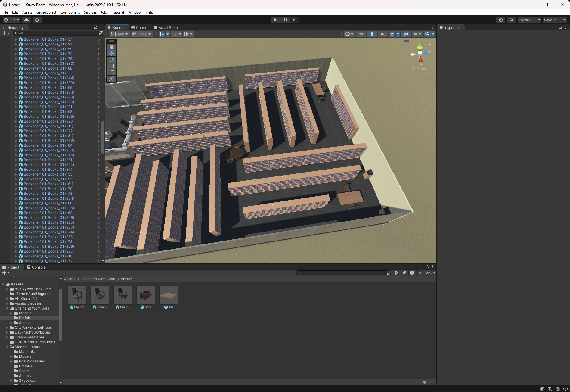Viewport: 570px width, 392px height.
Task: Select the Scale tool
Action: tap(112, 66)
